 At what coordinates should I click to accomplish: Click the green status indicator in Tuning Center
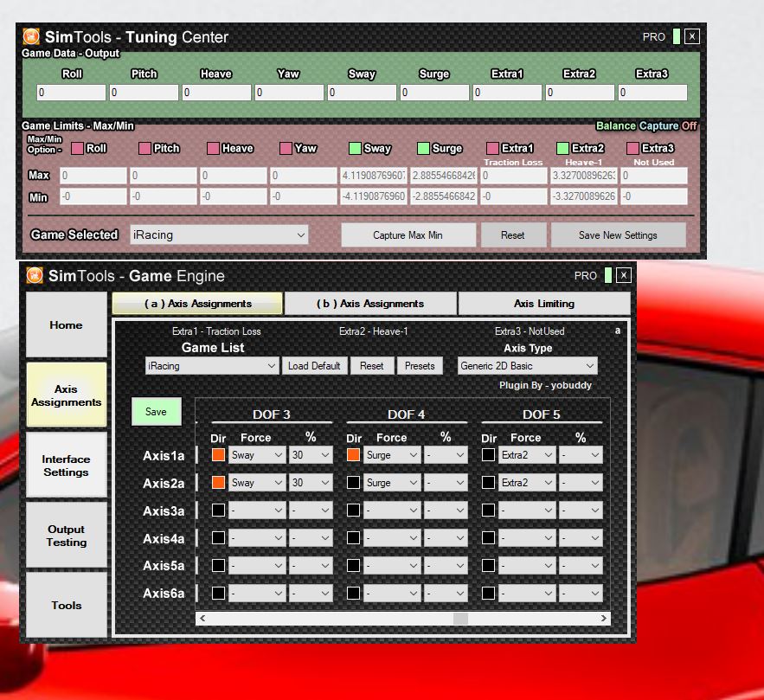point(677,36)
